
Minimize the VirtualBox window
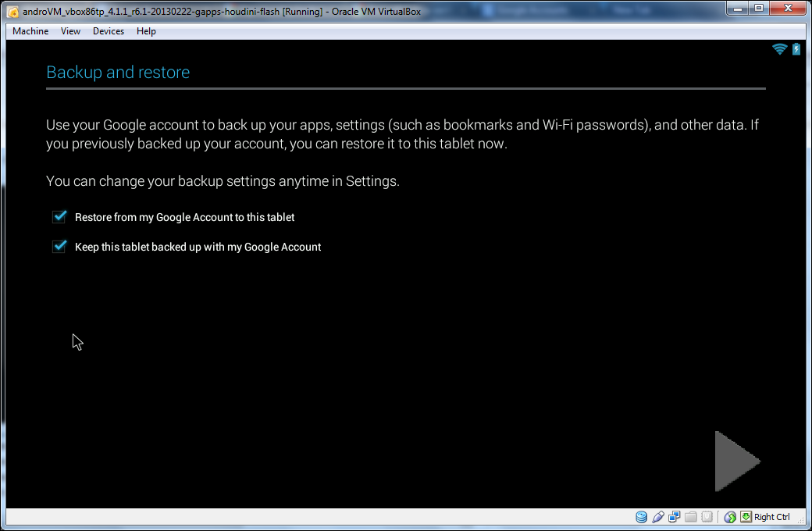coord(739,9)
